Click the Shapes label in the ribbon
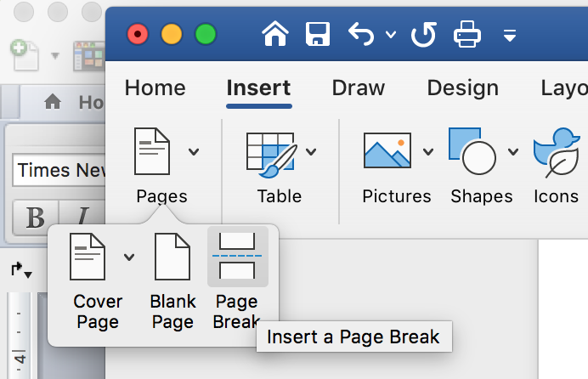Image resolution: width=588 pixels, height=379 pixels. (x=482, y=196)
